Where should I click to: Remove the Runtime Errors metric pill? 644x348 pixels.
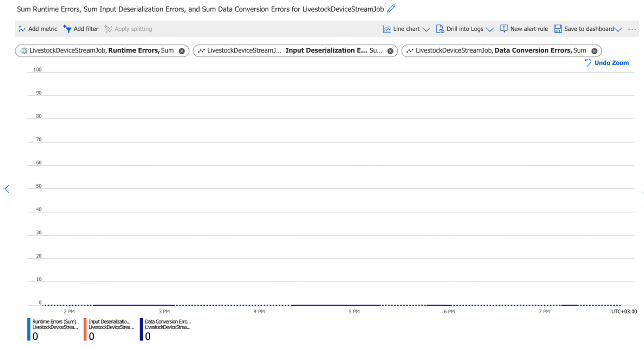(182, 51)
